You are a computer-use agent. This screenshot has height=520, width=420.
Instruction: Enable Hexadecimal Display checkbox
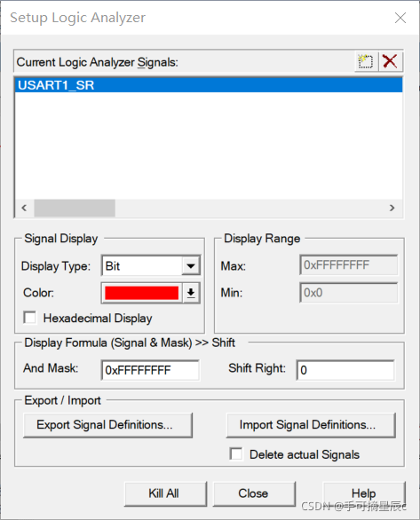30,318
